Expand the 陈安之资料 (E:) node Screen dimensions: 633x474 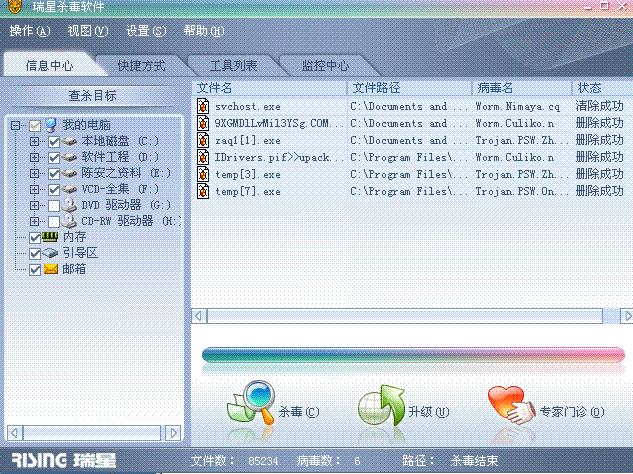34,173
